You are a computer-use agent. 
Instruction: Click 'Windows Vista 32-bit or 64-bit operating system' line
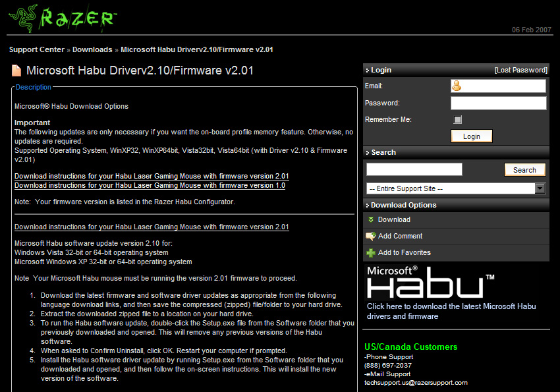91,252
